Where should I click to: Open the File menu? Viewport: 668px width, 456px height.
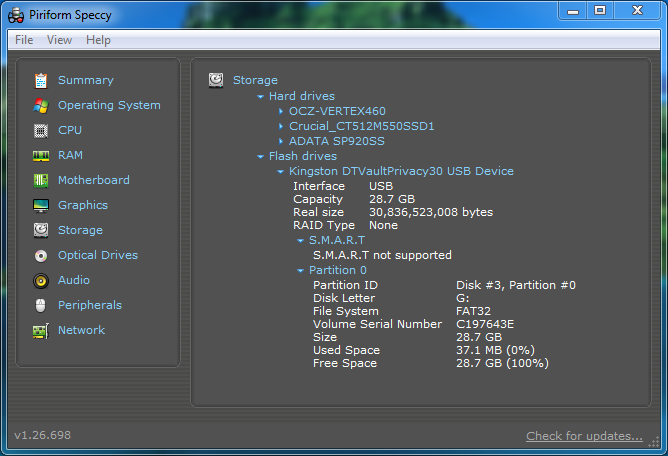click(x=24, y=40)
